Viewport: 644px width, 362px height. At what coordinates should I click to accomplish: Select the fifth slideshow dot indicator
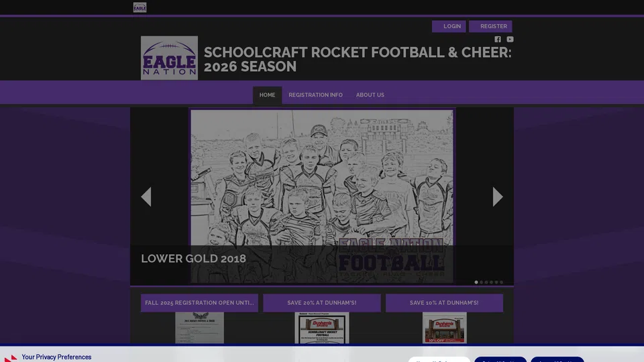tap(496, 282)
